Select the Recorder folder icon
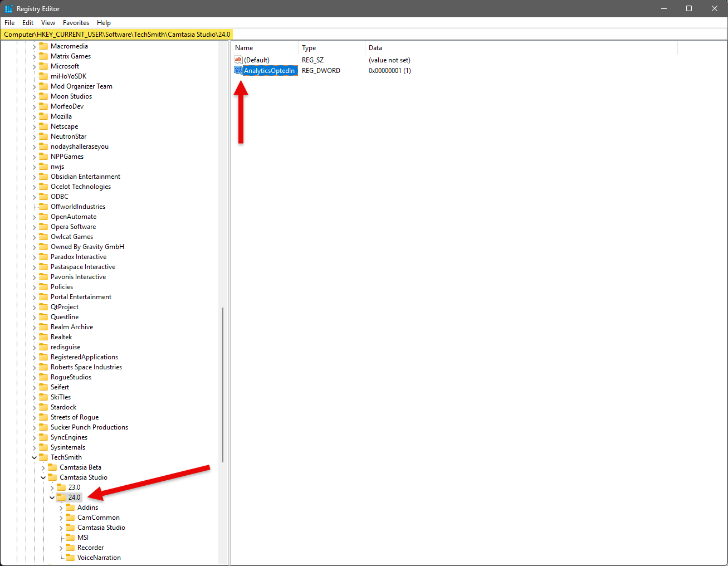Screen dimensions: 728x566 [70, 548]
